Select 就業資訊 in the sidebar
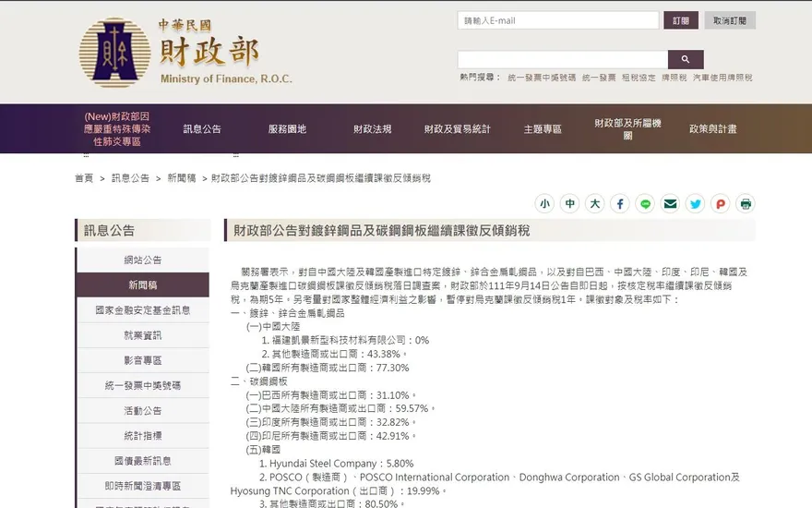The width and height of the screenshot is (812, 508). click(143, 335)
